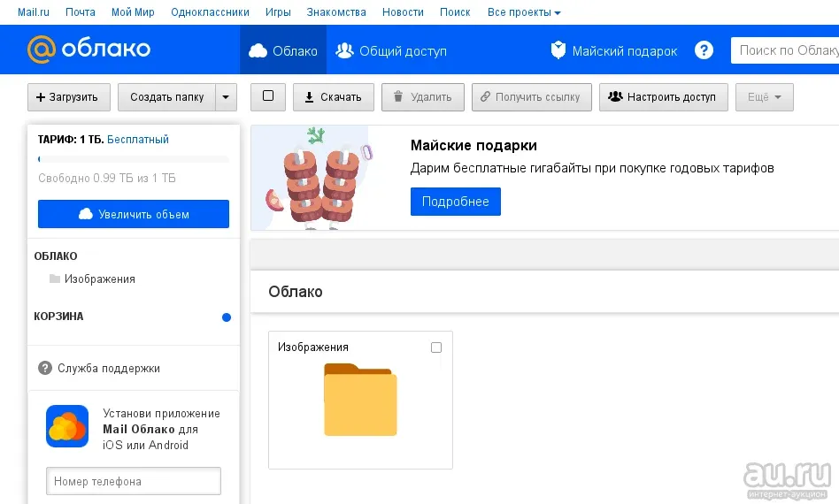Select Изображения in the sidebar tree
The width and height of the screenshot is (839, 504).
[x=99, y=279]
